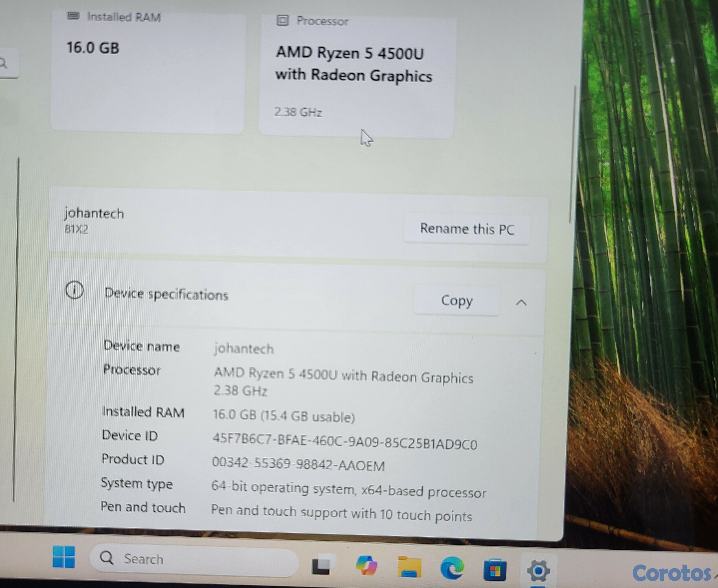Click the Device specifications header
Image resolution: width=718 pixels, height=588 pixels.
click(166, 294)
